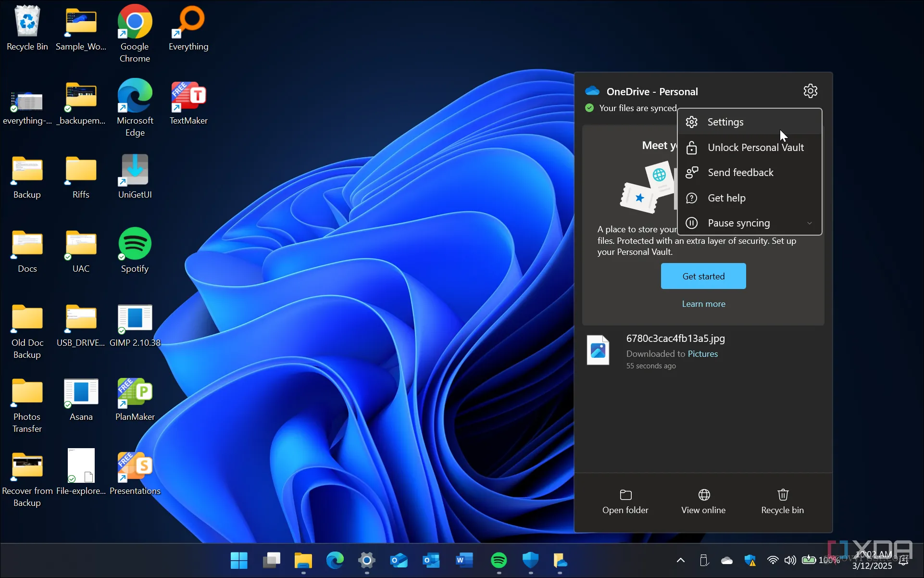The width and height of the screenshot is (924, 578).
Task: Open Spotify from the taskbar
Action: point(499,560)
